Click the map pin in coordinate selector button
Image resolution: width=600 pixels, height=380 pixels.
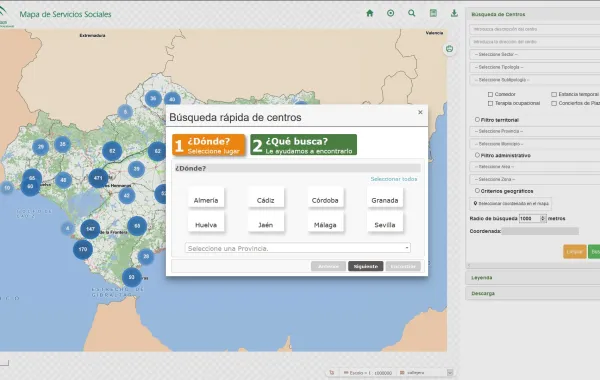[475, 204]
